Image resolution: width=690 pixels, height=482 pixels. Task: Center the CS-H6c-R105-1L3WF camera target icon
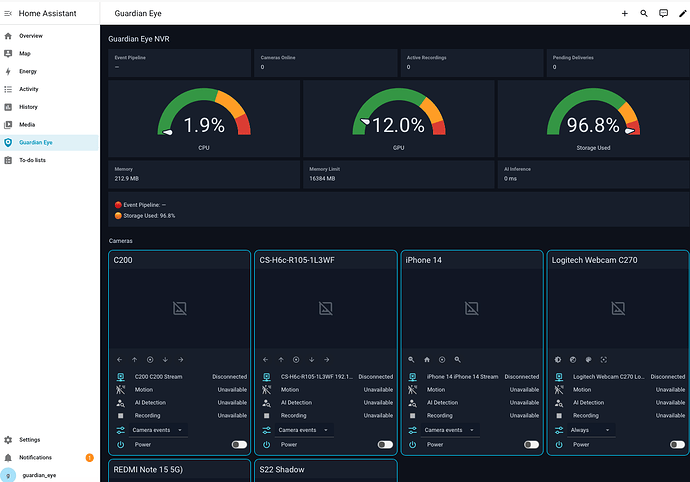tap(296, 360)
